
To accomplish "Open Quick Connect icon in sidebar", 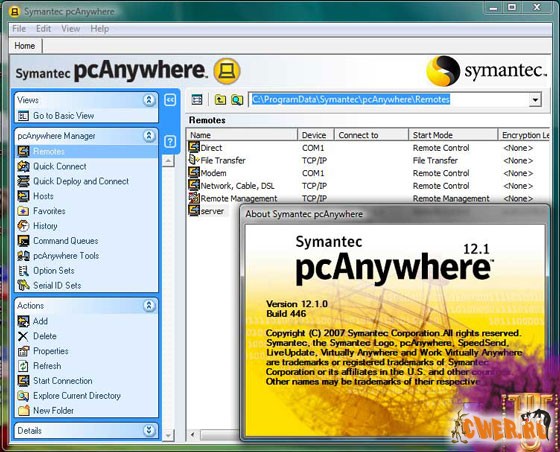I will (23, 166).
